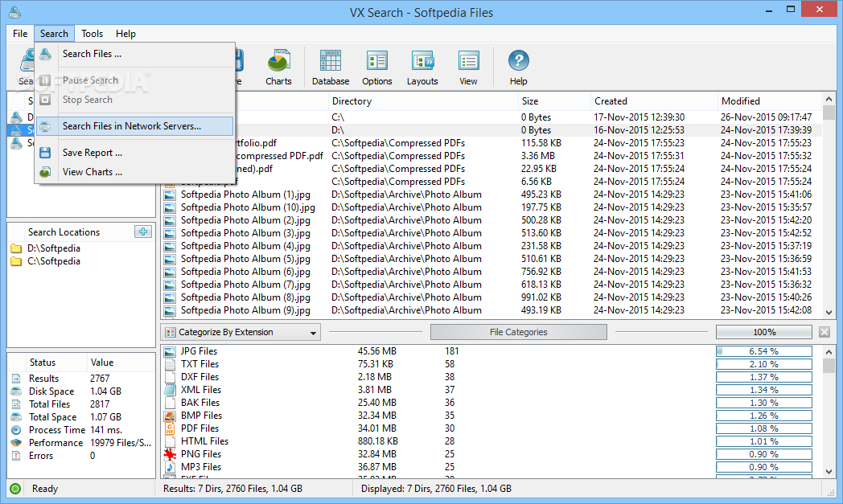
Task: Click the Disk Space status icon
Action: point(16,391)
